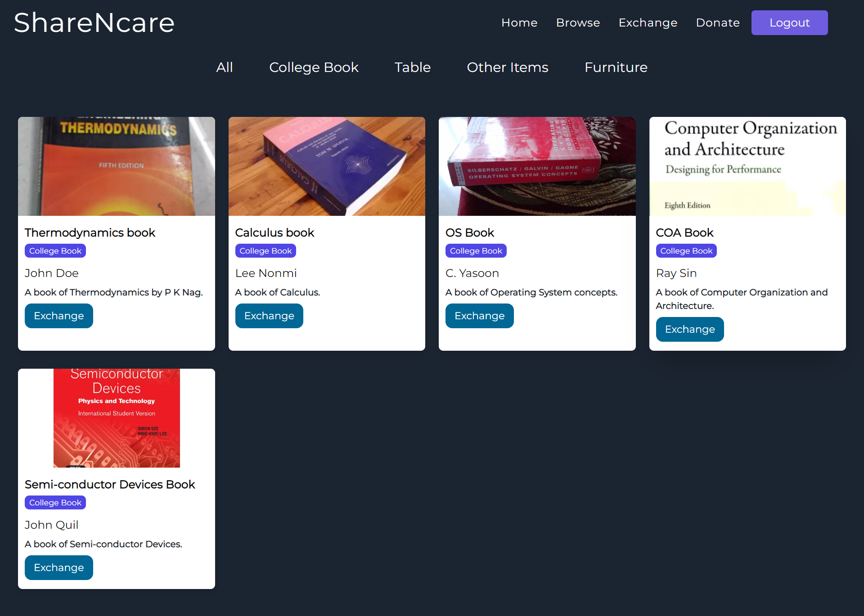Open the Semiconductor Devices cover image
The image size is (864, 616).
click(116, 418)
